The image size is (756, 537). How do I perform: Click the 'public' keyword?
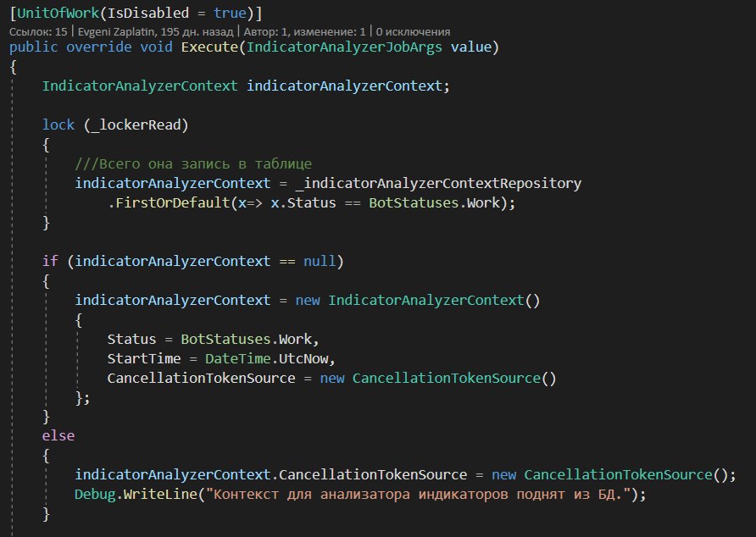tap(33, 47)
